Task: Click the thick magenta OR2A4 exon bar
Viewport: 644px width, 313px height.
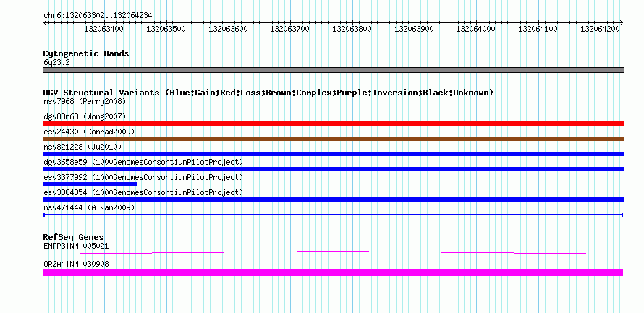Action: pyautogui.click(x=333, y=273)
